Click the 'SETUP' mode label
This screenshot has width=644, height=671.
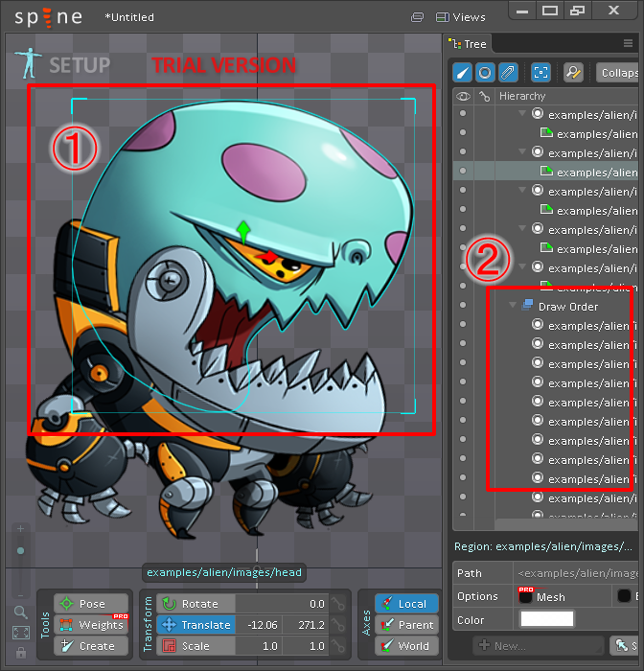tap(80, 65)
